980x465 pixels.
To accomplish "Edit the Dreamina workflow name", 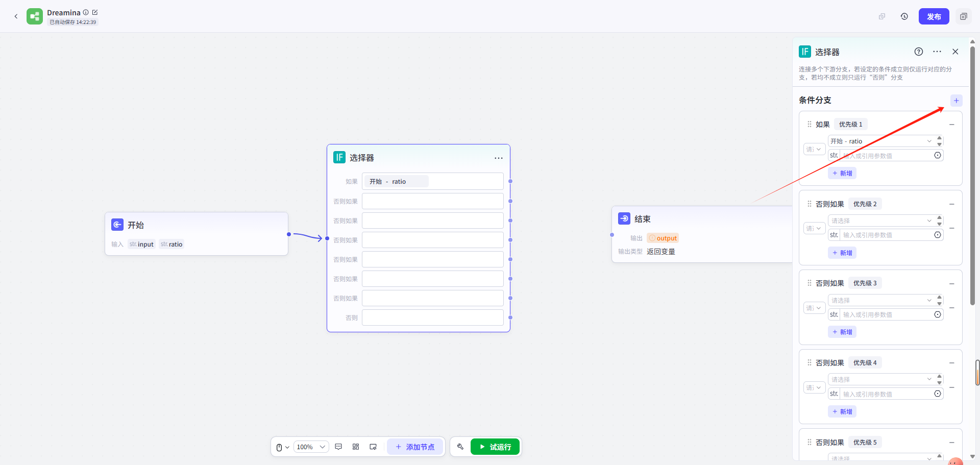I will click(95, 12).
